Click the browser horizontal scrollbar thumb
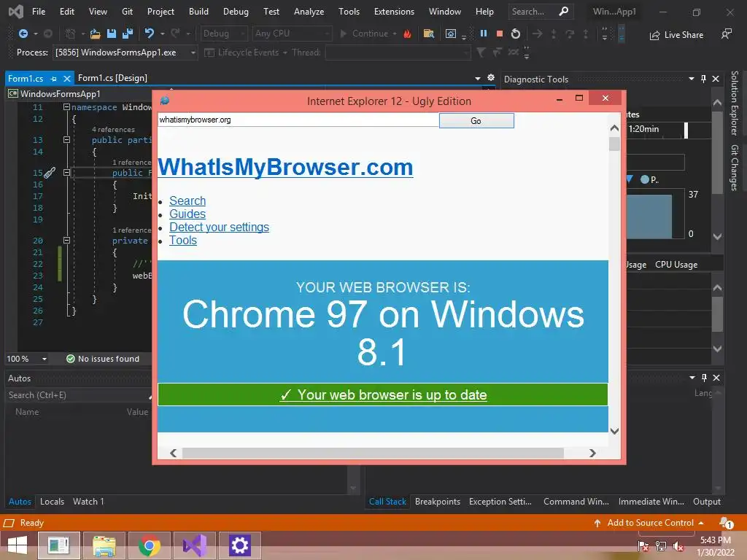The image size is (747, 560). [x=373, y=453]
